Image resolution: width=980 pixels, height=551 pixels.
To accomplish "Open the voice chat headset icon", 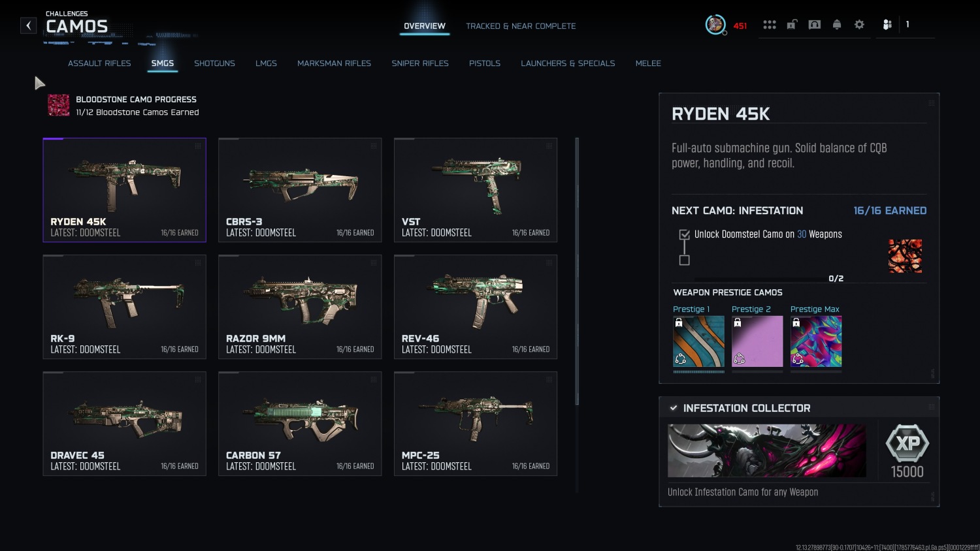I will point(815,25).
